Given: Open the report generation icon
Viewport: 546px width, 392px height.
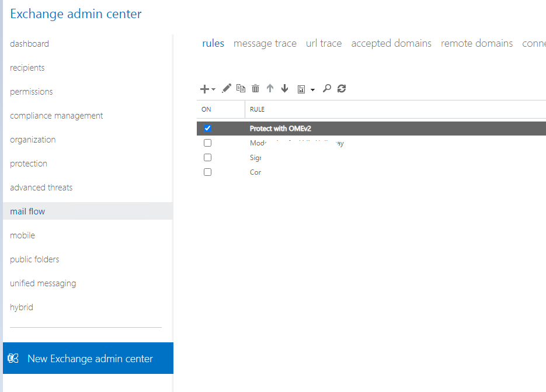Looking at the screenshot, I should [301, 89].
